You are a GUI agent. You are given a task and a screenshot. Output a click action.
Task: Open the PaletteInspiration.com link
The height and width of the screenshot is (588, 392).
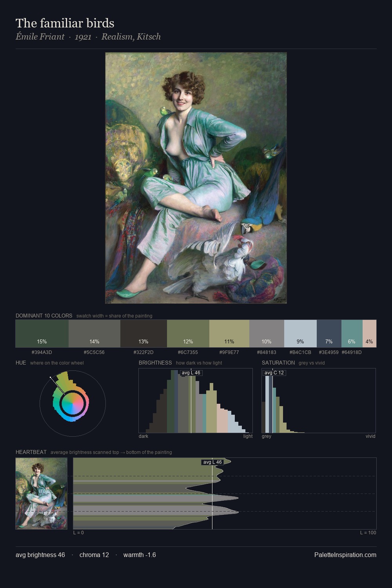345,555
